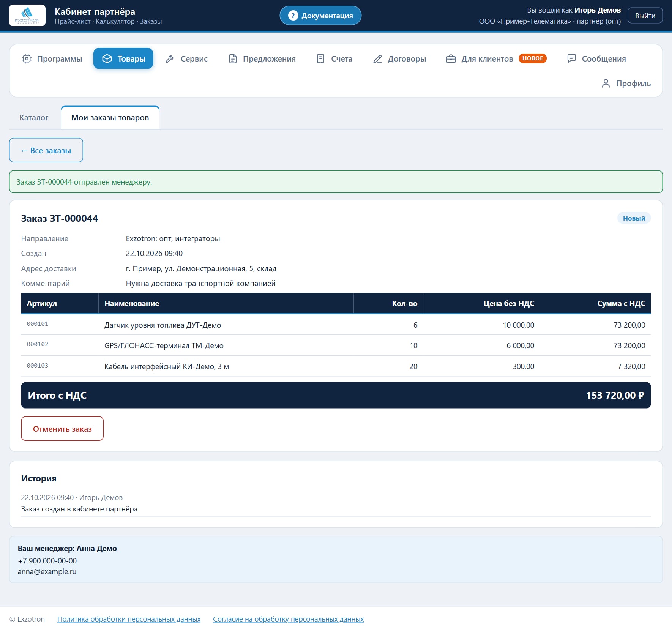Go back via Все заказы button

coord(46,150)
